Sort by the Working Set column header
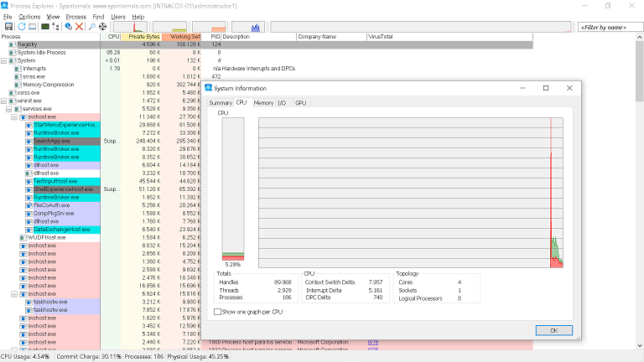Image resolution: width=644 pixels, height=362 pixels. (181, 37)
